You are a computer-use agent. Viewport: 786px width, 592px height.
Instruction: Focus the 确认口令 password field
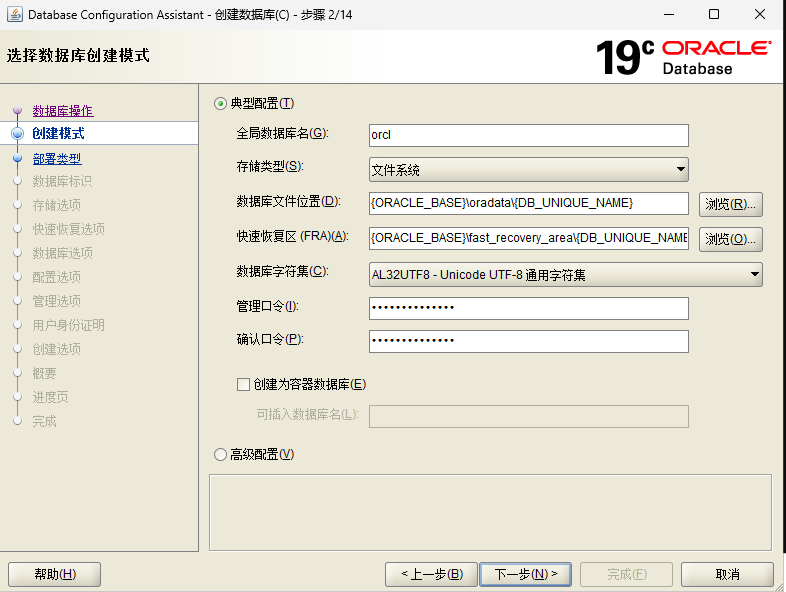click(529, 341)
